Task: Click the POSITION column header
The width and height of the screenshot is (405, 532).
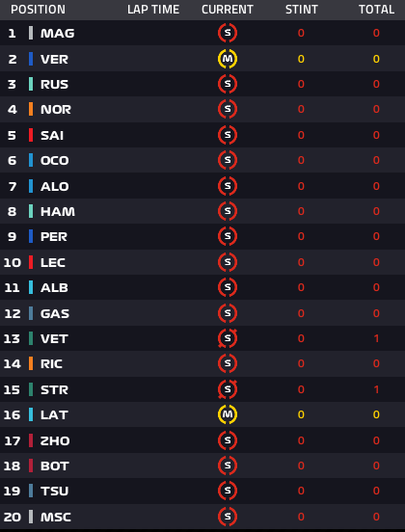Action: tap(38, 10)
